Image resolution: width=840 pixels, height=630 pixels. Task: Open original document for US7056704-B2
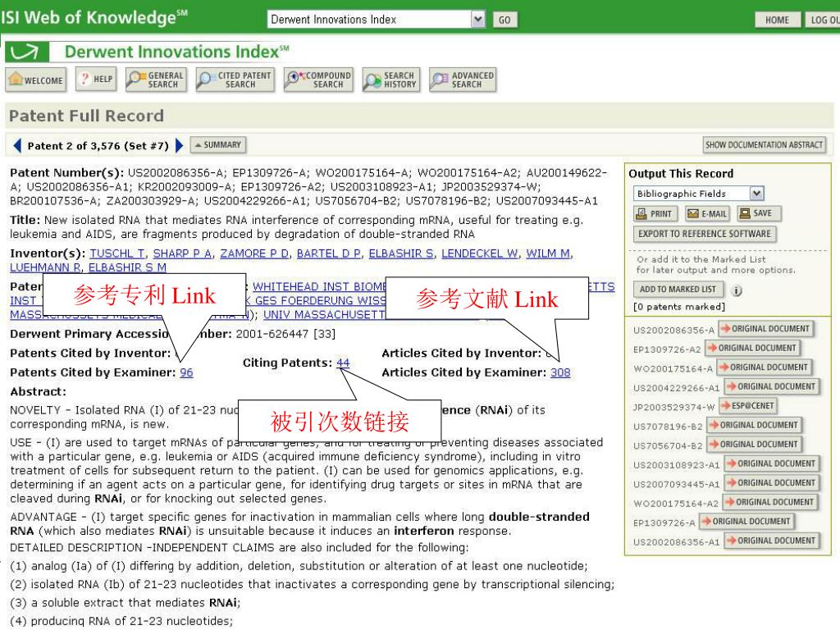coord(754,445)
